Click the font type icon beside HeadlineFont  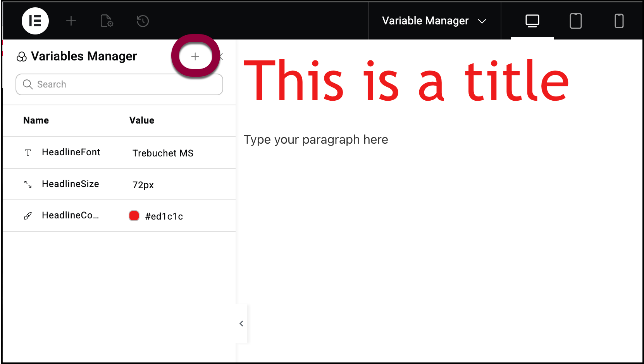click(28, 153)
